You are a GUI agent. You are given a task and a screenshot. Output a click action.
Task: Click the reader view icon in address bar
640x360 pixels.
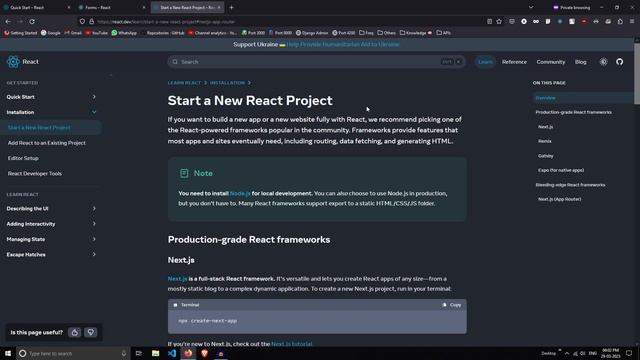(x=489, y=22)
